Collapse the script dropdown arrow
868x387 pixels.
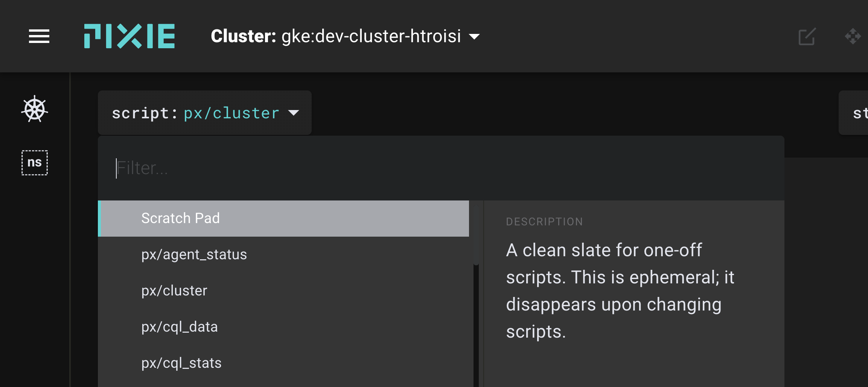[x=294, y=113]
